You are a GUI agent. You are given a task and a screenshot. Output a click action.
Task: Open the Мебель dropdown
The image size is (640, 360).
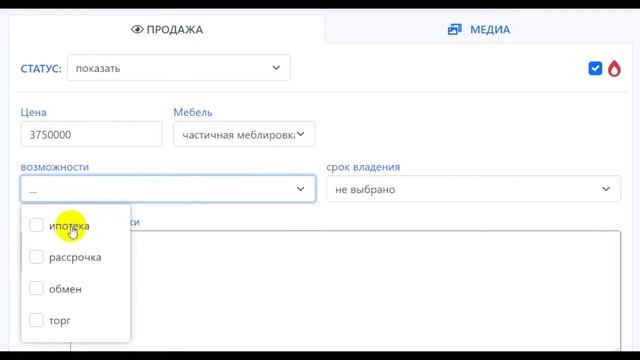click(244, 134)
